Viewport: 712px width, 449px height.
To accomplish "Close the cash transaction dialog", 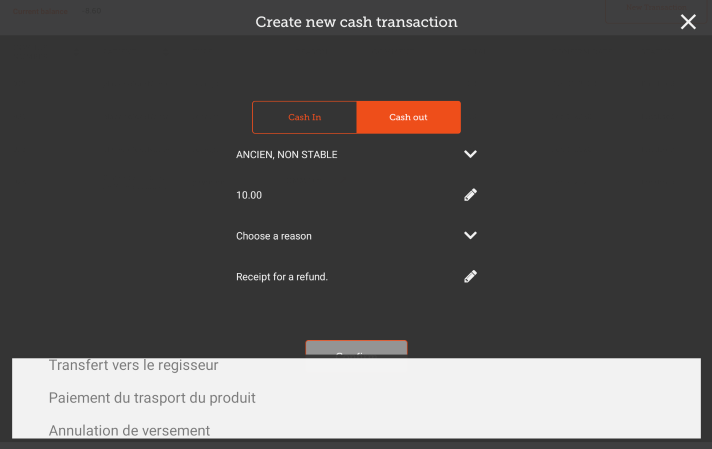I will pyautogui.click(x=688, y=22).
